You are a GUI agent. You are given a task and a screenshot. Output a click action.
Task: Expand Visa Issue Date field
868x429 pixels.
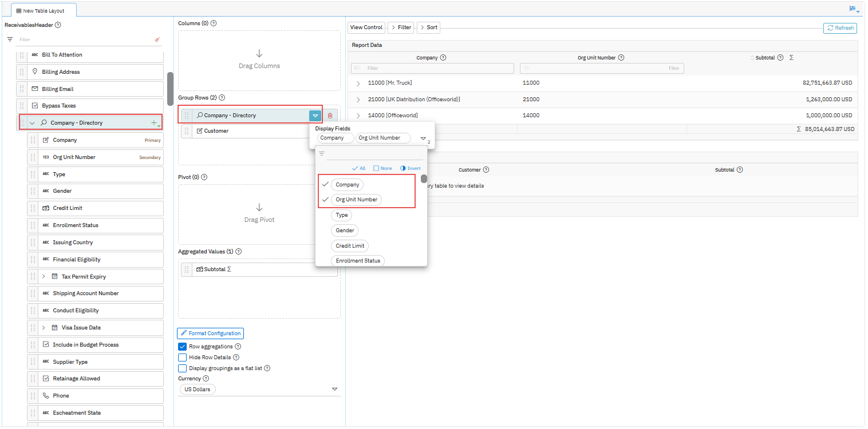tap(44, 328)
